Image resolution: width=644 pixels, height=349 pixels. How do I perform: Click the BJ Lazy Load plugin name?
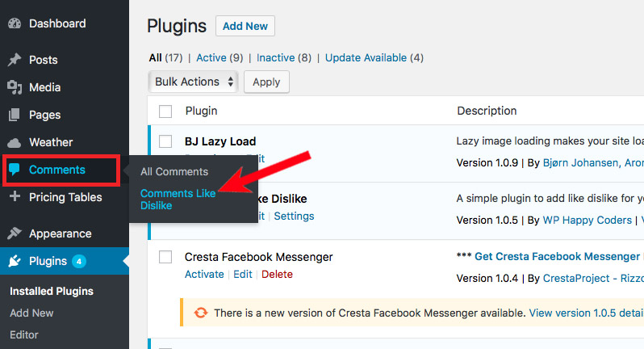coord(220,141)
